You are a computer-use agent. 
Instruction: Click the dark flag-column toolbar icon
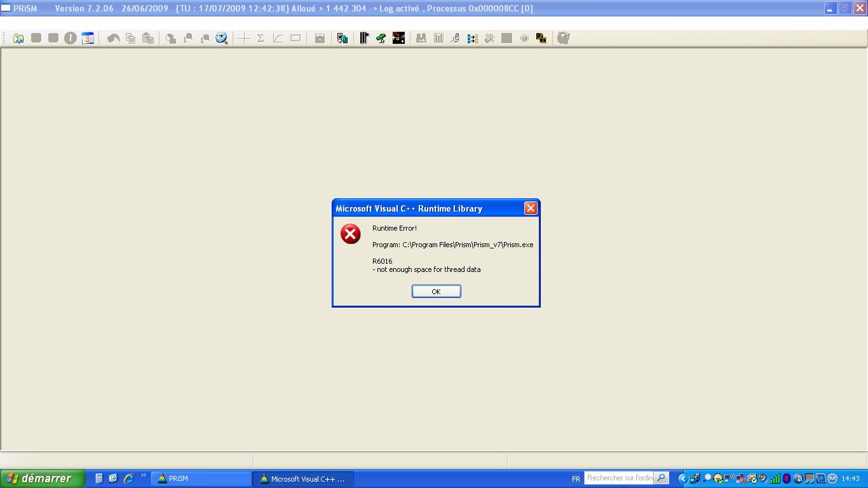pos(364,38)
